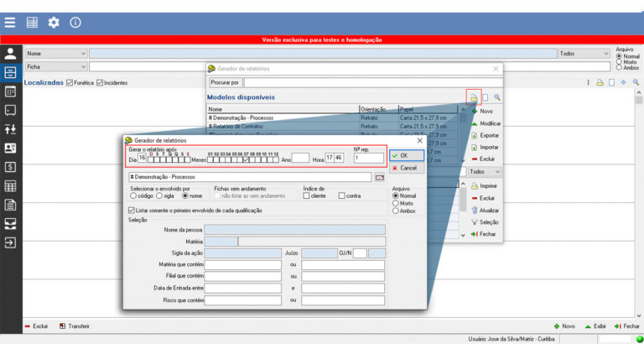
Task: Uncheck the month 07 checkbox
Action: (x=247, y=159)
